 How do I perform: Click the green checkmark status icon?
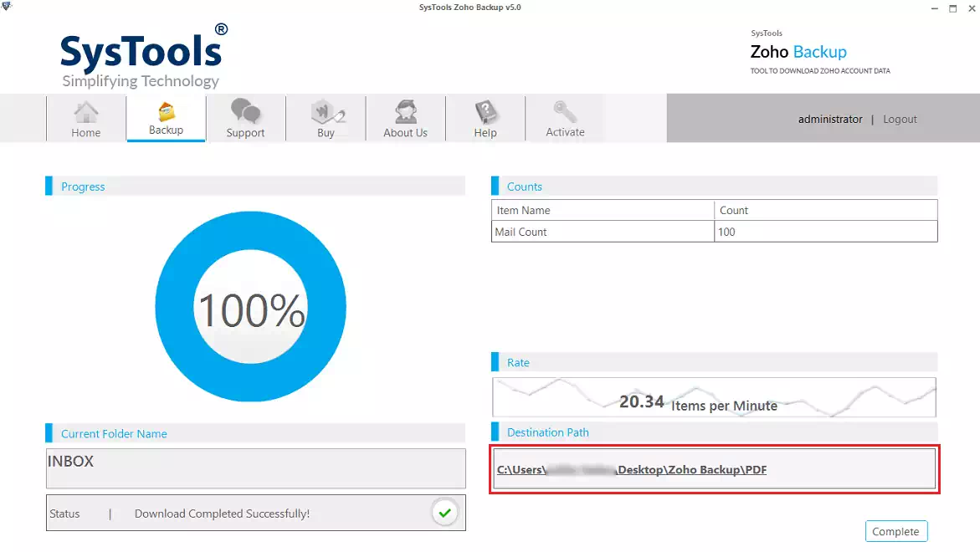point(444,513)
